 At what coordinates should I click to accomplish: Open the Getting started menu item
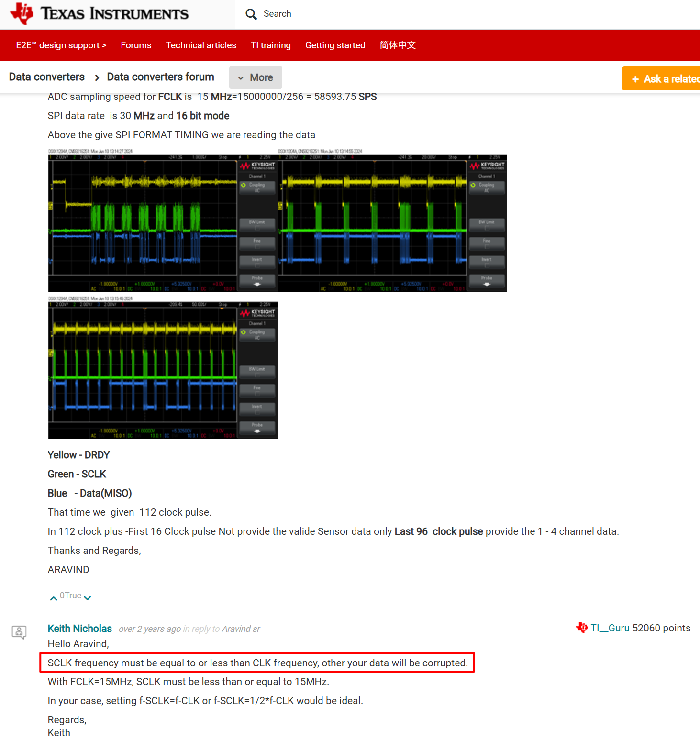tap(335, 45)
